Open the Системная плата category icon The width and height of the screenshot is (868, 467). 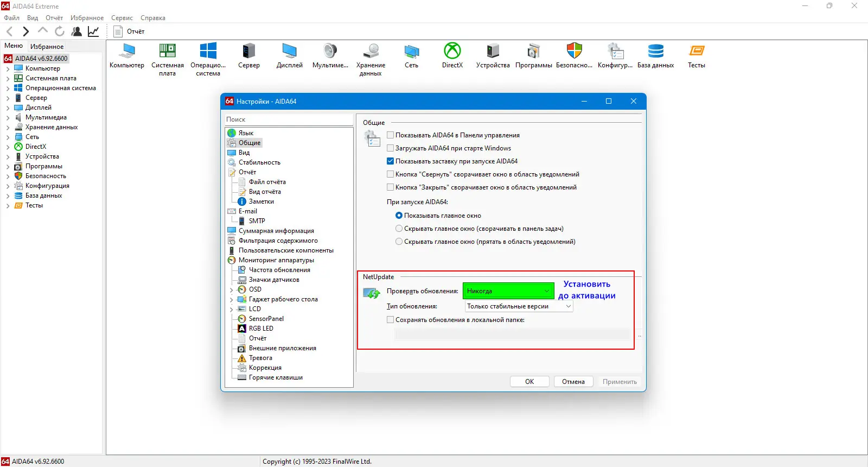[168, 51]
